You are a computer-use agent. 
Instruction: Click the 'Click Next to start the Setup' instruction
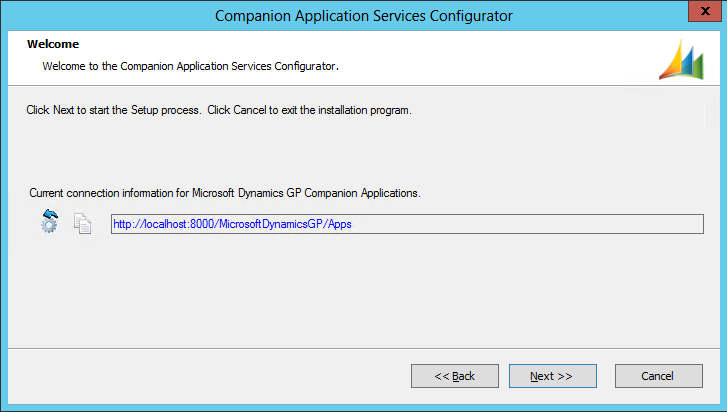pyautogui.click(x=115, y=109)
